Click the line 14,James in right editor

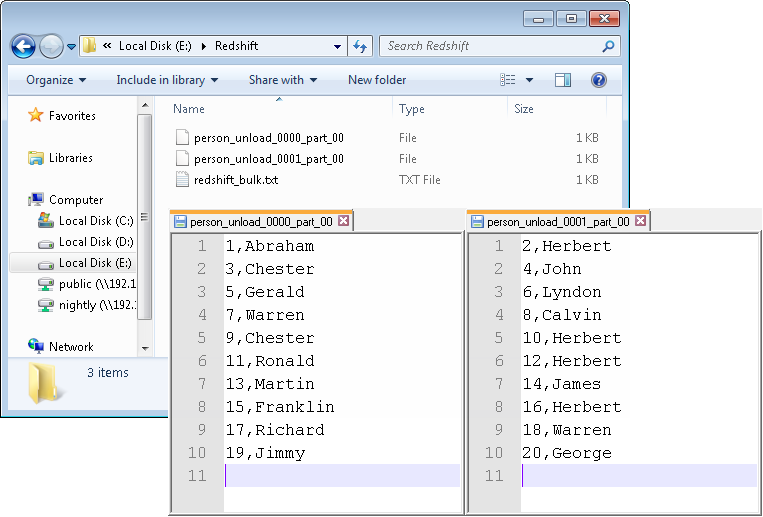562,384
